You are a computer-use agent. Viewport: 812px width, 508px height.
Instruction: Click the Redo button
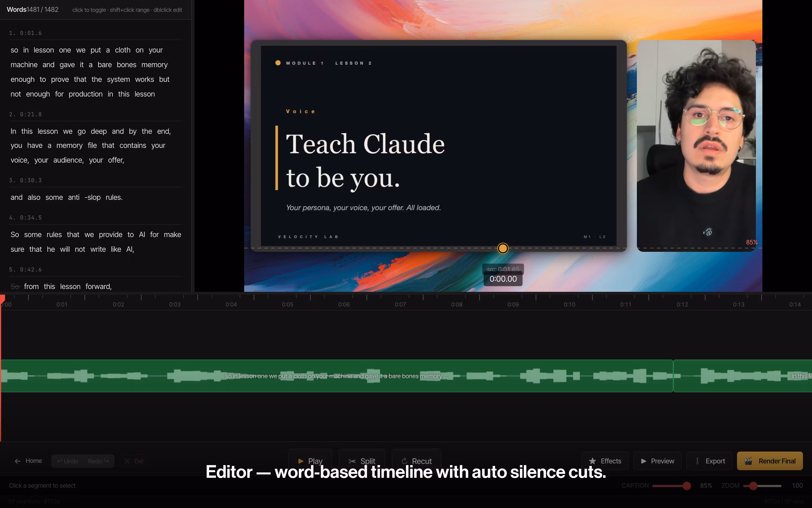pos(98,461)
